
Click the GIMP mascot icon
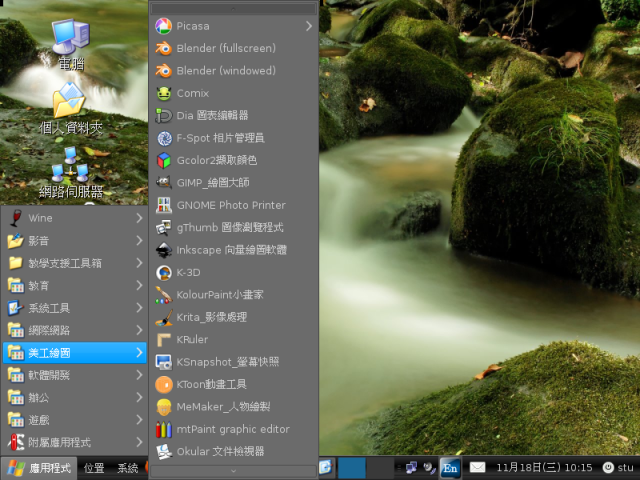(x=164, y=182)
